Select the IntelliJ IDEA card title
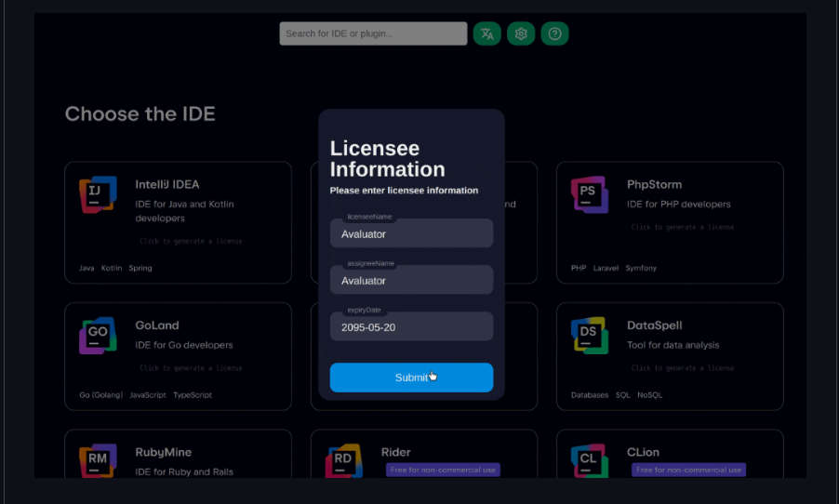 [x=166, y=185]
